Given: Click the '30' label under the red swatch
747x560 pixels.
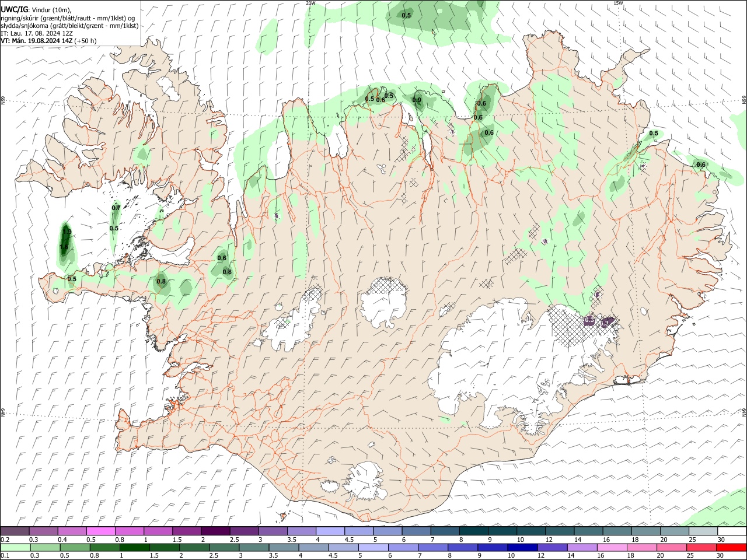Looking at the screenshot, I should coord(721,555).
